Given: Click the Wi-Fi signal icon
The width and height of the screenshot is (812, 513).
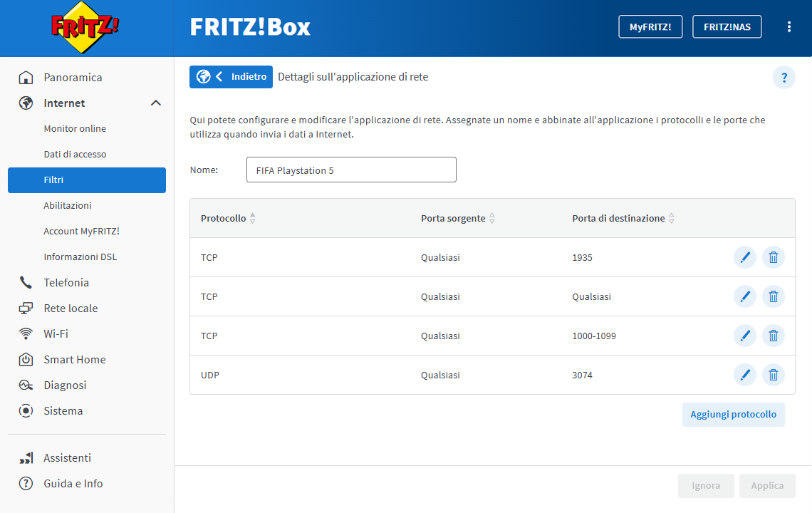Looking at the screenshot, I should 26,333.
